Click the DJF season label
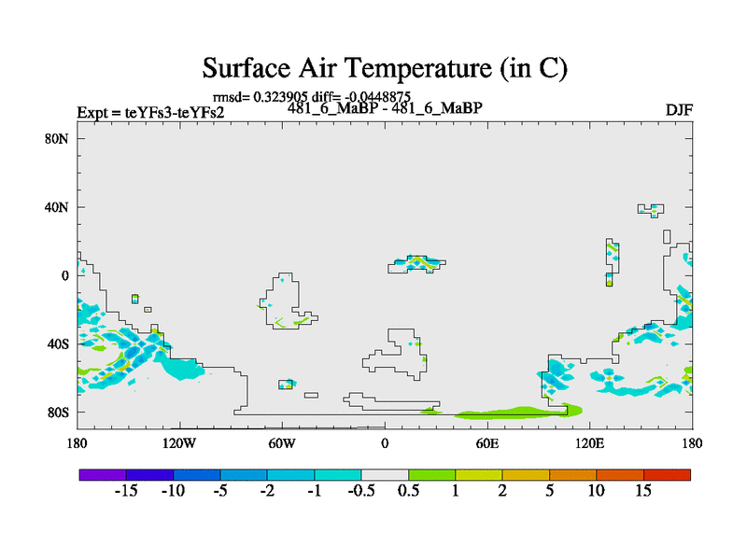The height and width of the screenshot is (560, 747). coord(678,110)
